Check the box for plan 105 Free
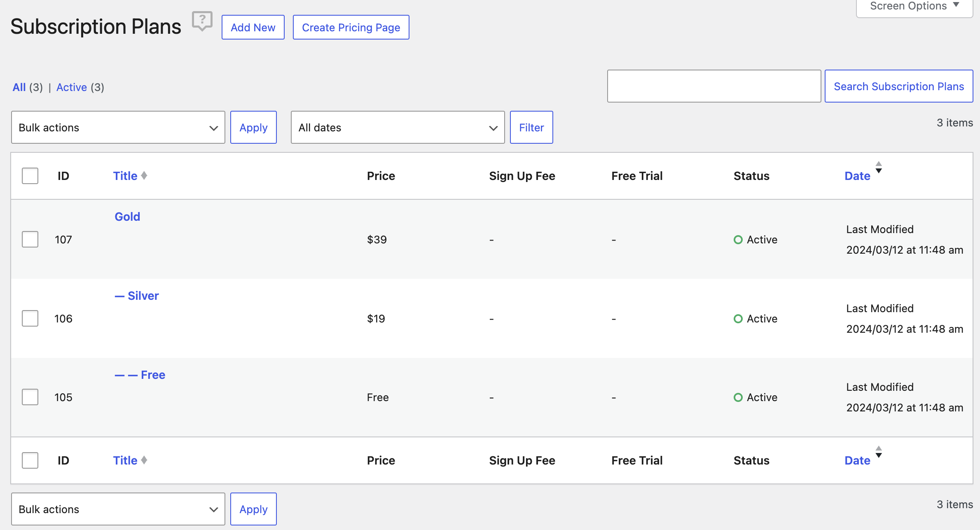Viewport: 980px width, 530px height. [x=30, y=397]
